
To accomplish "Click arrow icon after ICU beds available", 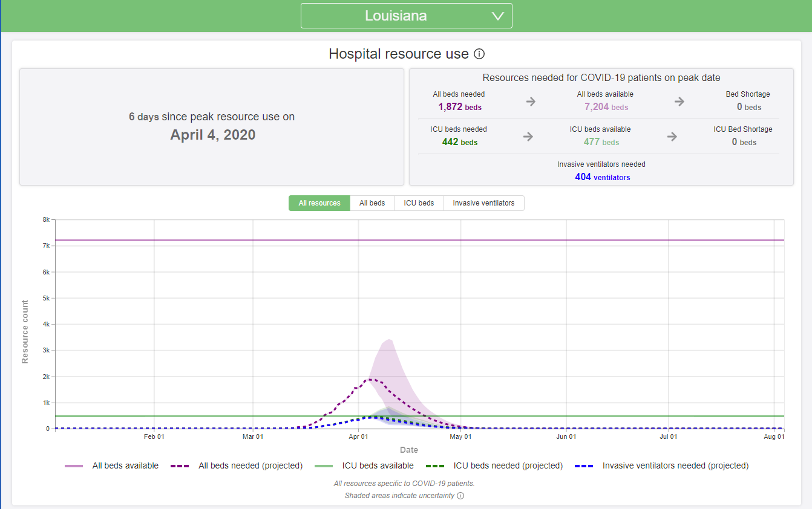I will tap(672, 137).
